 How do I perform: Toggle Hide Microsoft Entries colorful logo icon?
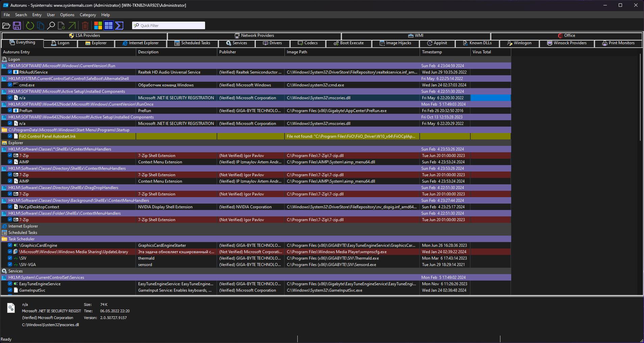98,26
